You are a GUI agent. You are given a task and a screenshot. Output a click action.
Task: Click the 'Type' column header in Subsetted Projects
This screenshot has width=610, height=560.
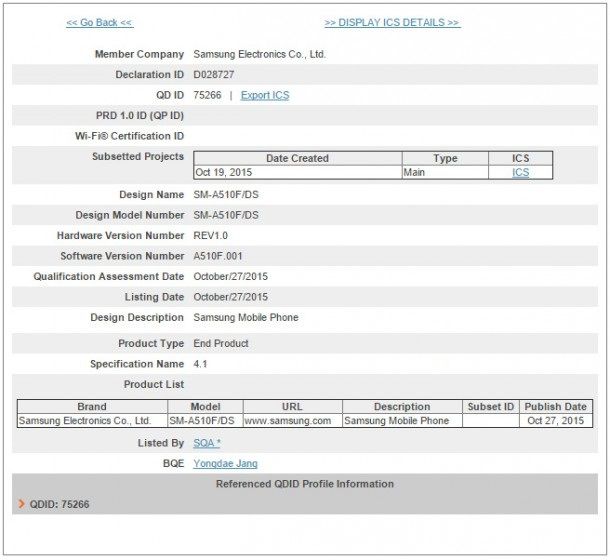[445, 158]
